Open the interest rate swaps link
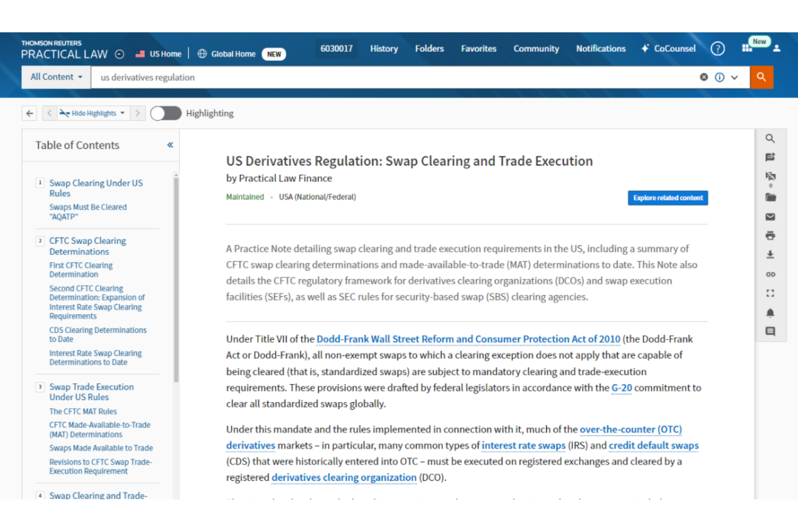Image resolution: width=798 pixels, height=532 pixels. 524,445
